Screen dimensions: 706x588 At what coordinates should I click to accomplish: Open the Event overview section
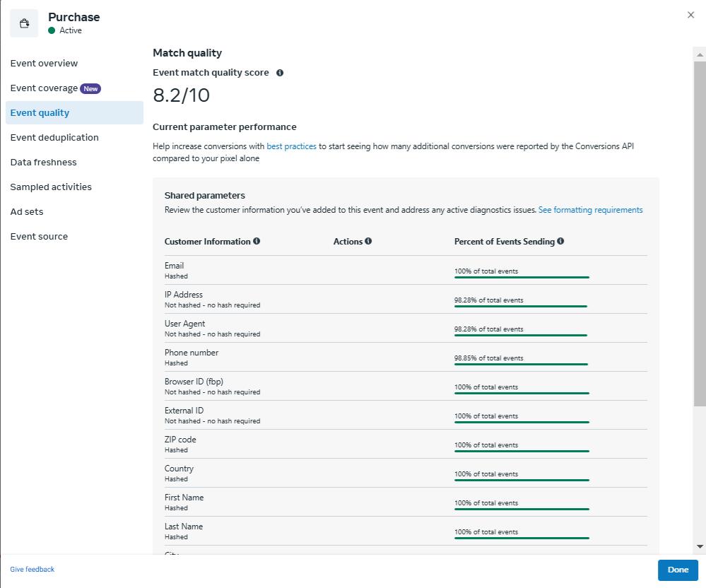(x=44, y=64)
